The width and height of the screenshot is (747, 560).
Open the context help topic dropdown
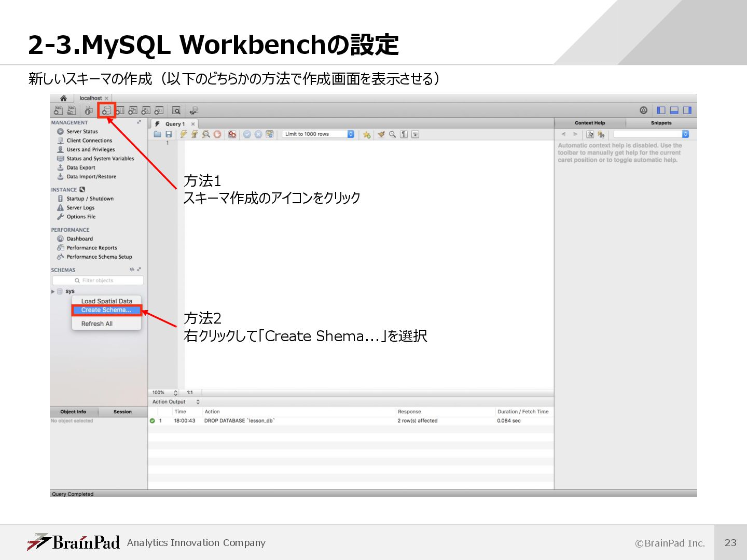coord(651,134)
